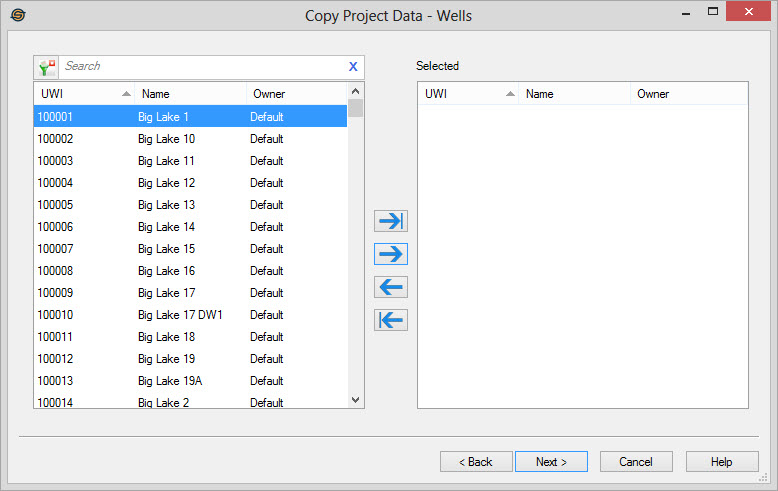Sort left list by Name column
The width and height of the screenshot is (778, 491).
[191, 94]
